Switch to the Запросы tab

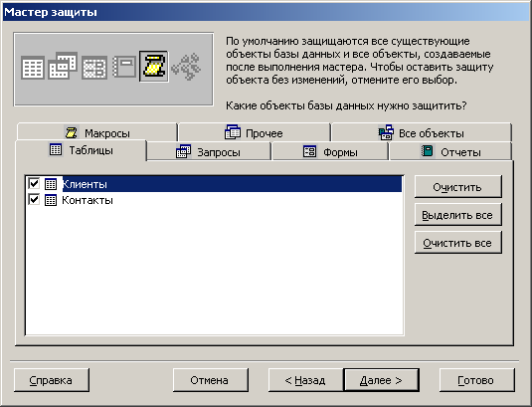(209, 151)
